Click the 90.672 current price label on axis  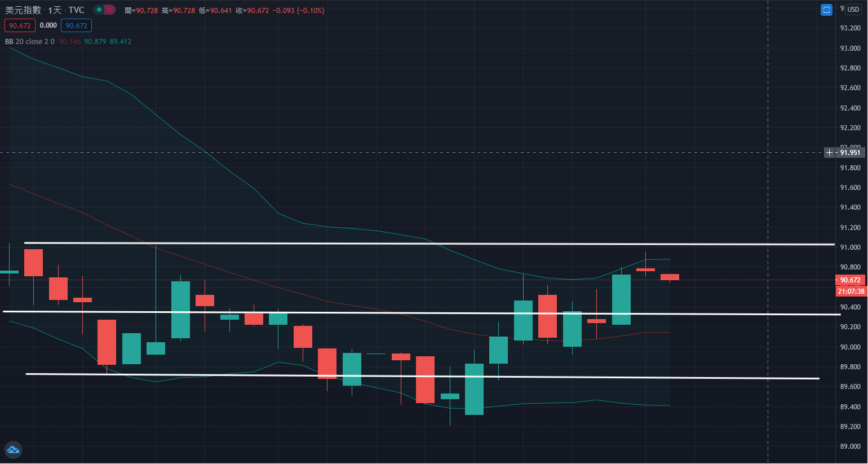click(x=850, y=280)
